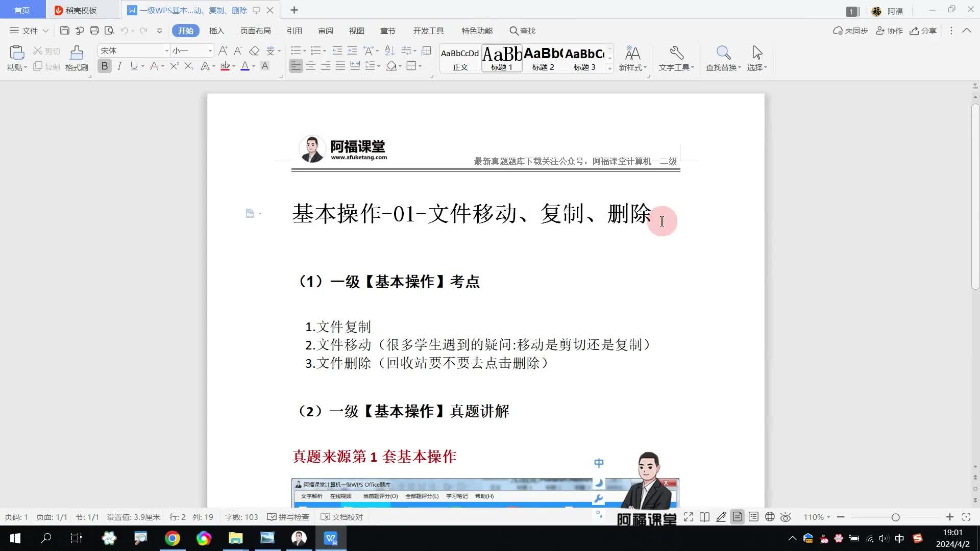Expand the zoom percentage 110% dropdown
The width and height of the screenshot is (980, 551).
(x=817, y=517)
